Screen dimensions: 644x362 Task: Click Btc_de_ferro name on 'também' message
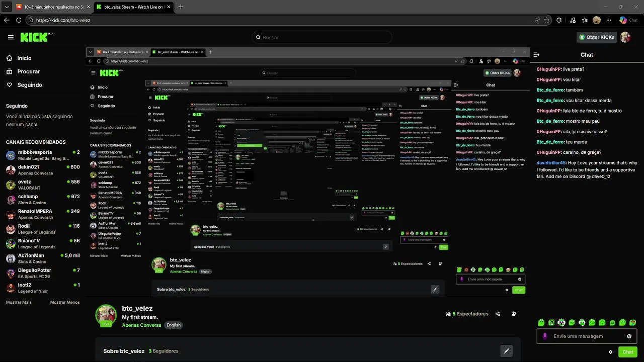click(550, 90)
